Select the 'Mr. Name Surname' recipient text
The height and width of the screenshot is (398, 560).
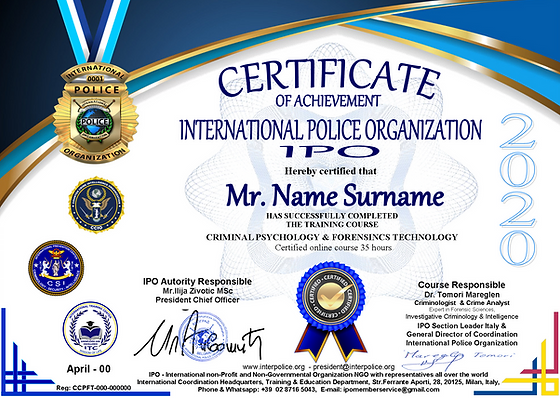[x=335, y=196]
